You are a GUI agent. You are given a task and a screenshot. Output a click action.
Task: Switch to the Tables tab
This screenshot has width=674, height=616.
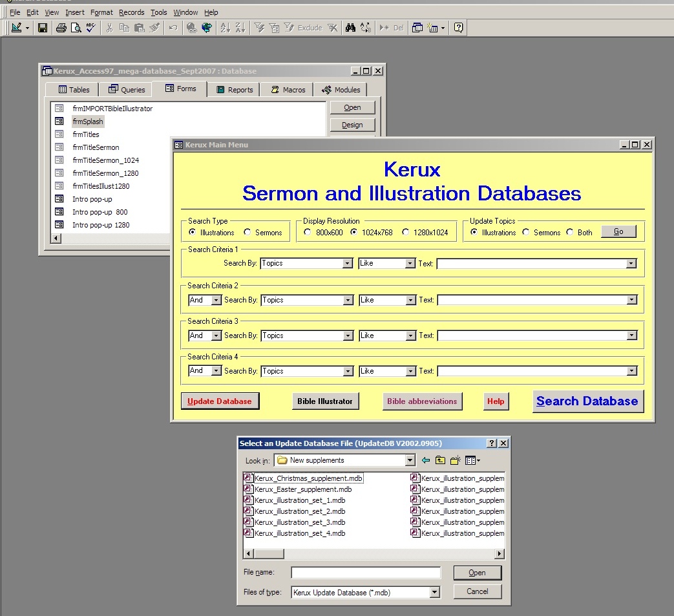[74, 89]
